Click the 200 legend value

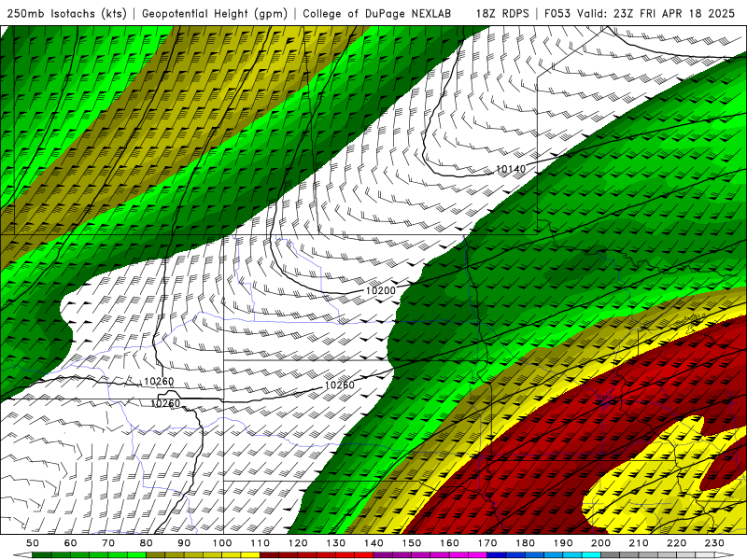click(600, 543)
